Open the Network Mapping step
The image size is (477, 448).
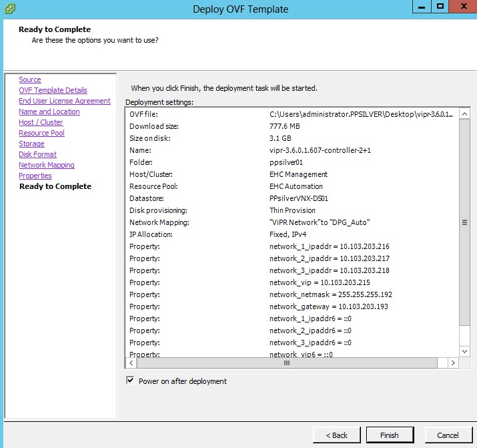(x=47, y=165)
